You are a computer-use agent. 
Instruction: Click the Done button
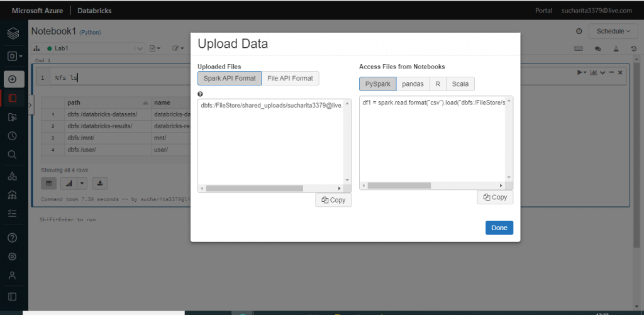[x=499, y=228]
